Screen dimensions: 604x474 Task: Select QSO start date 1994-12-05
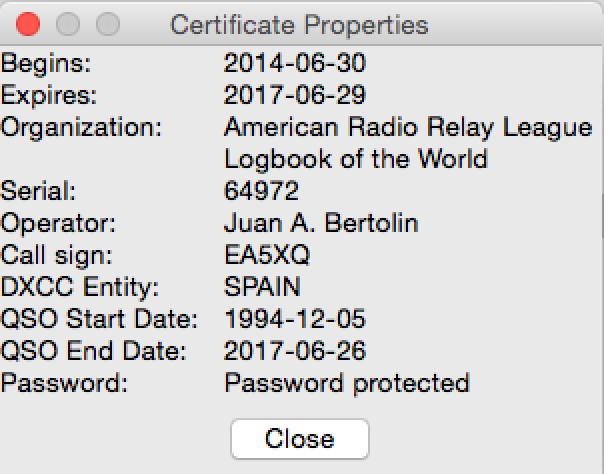(x=295, y=318)
